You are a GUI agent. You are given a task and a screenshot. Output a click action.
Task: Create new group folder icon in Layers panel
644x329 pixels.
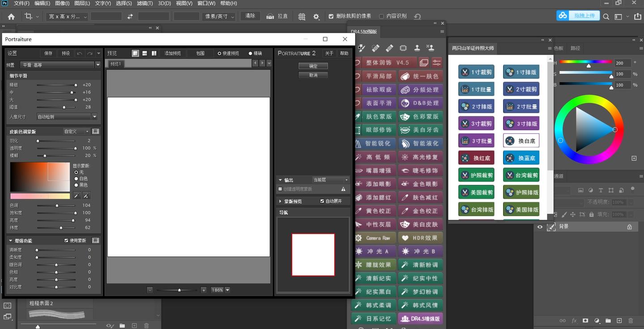click(608, 320)
